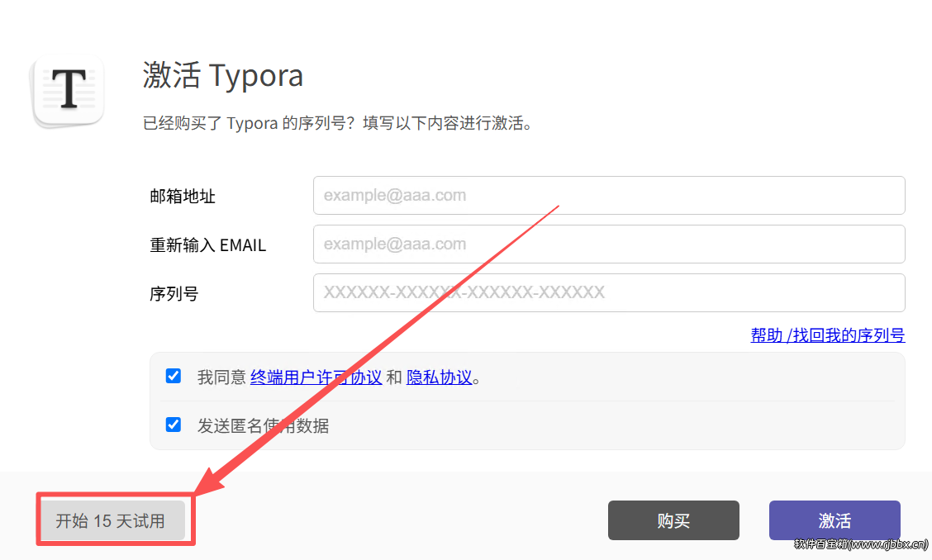Open the 隐私协议 privacy link
This screenshot has width=932, height=560.
coord(440,377)
